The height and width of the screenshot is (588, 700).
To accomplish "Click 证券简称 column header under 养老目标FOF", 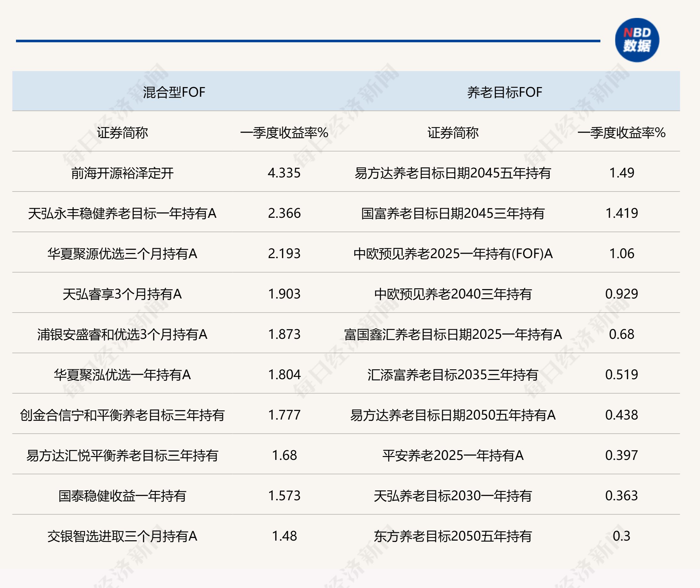I will (x=453, y=133).
